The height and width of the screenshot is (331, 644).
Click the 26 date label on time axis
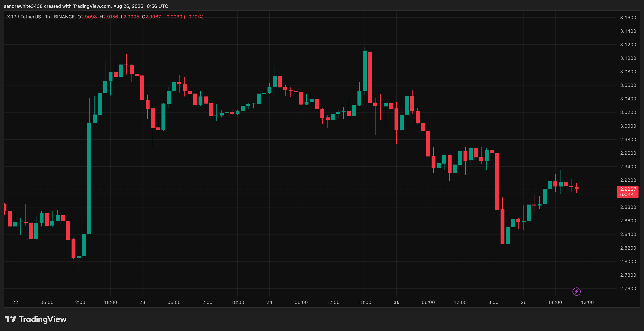coord(523,302)
